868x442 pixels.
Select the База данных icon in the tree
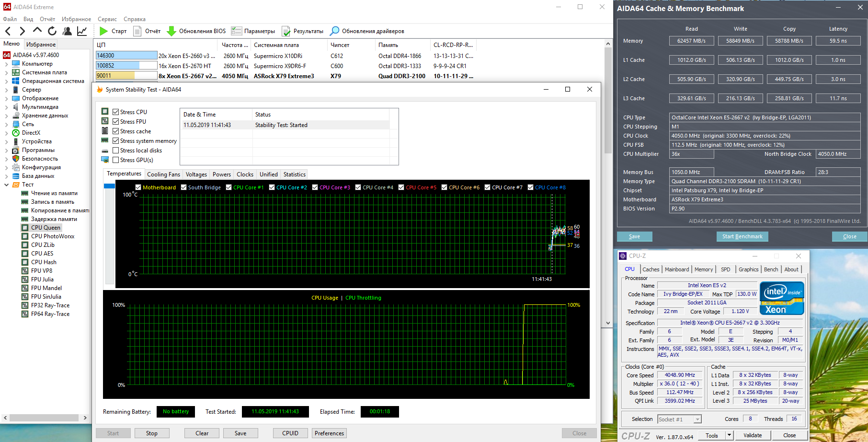(x=16, y=176)
